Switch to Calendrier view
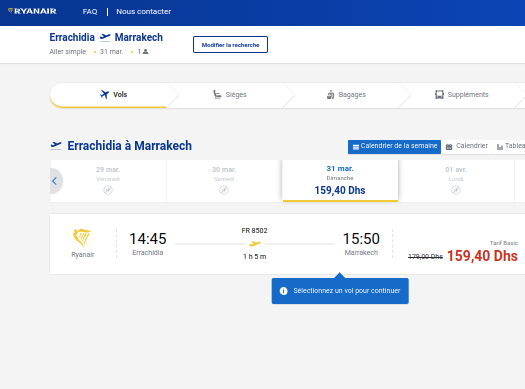This screenshot has height=389, width=525. pos(466,147)
